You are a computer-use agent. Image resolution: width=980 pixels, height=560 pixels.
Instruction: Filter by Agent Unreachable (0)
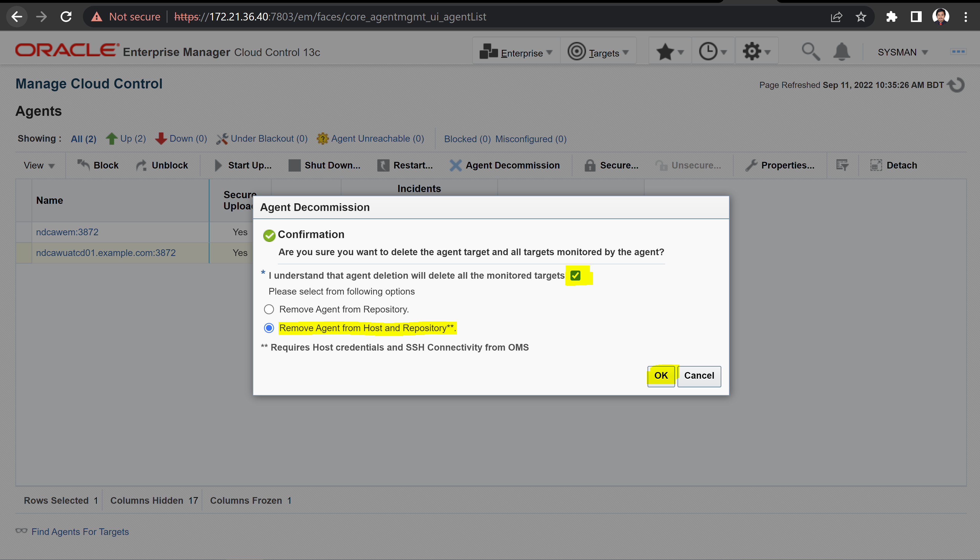click(x=370, y=139)
